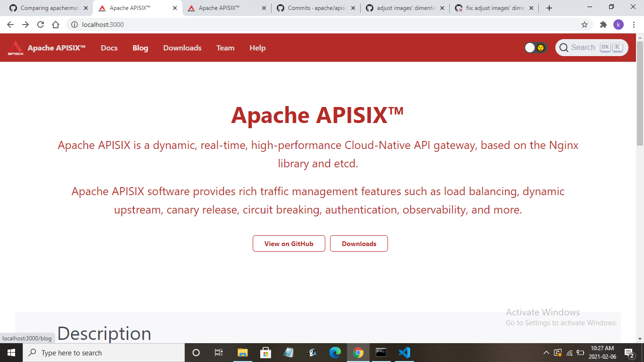The height and width of the screenshot is (362, 644).
Task: Switch to the Comparing apache:mas tab
Action: tap(50, 8)
